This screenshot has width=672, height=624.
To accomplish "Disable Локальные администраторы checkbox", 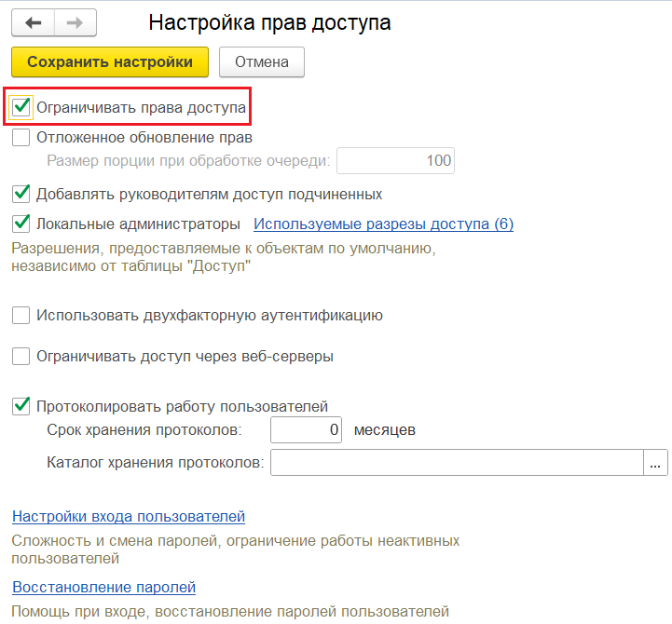I will 21,224.
